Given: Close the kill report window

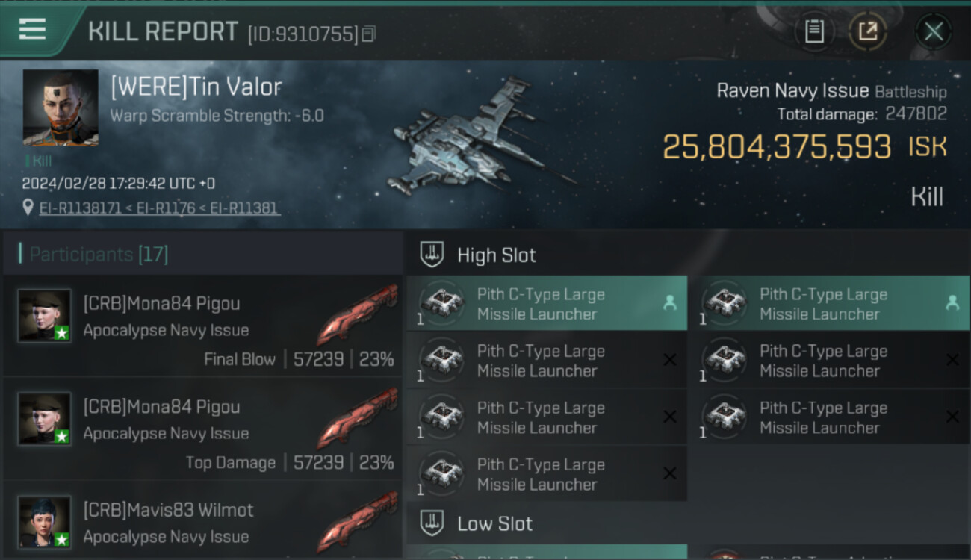Looking at the screenshot, I should tap(934, 31).
